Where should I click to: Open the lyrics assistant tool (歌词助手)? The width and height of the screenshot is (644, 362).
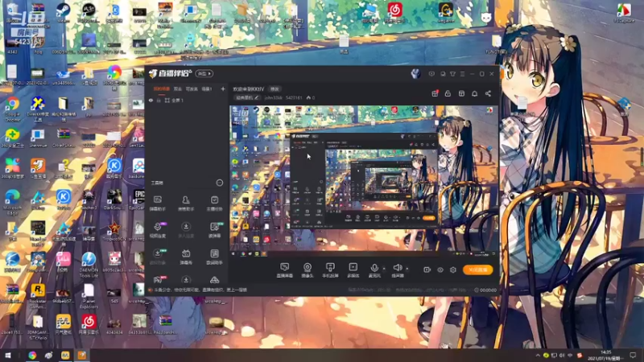[x=214, y=257]
